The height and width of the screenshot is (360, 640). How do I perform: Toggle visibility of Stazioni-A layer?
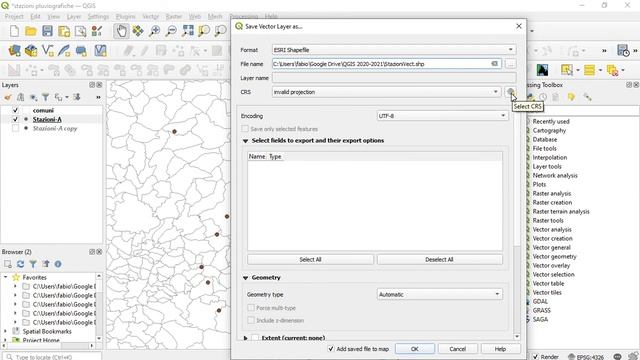pyautogui.click(x=16, y=119)
